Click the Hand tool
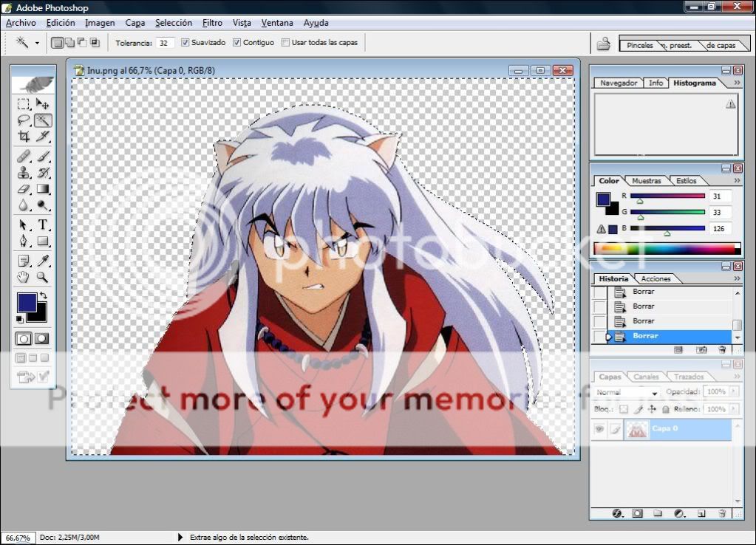This screenshot has width=756, height=545. (24, 277)
